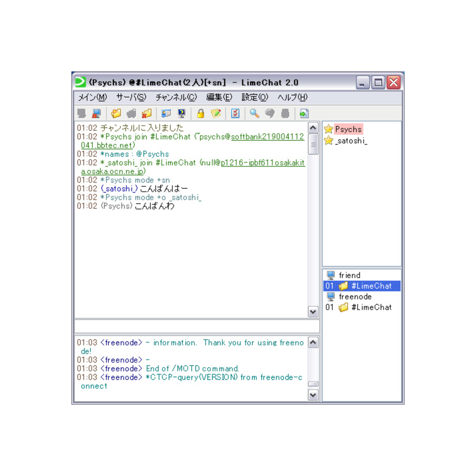The image size is (476, 476).
Task: Click the chat message input field
Action: coord(197,326)
